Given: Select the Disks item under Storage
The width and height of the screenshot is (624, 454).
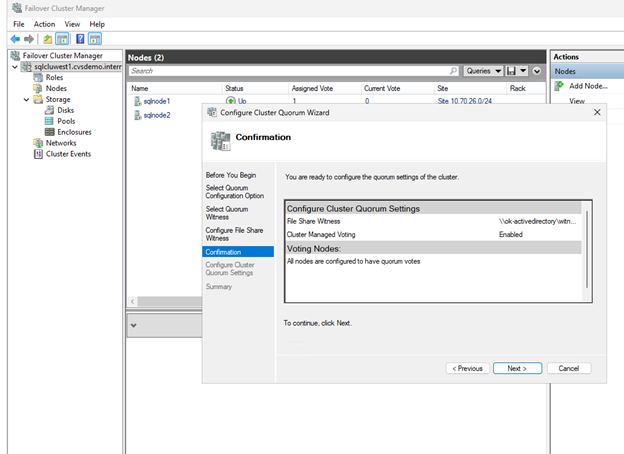Looking at the screenshot, I should (x=65, y=110).
